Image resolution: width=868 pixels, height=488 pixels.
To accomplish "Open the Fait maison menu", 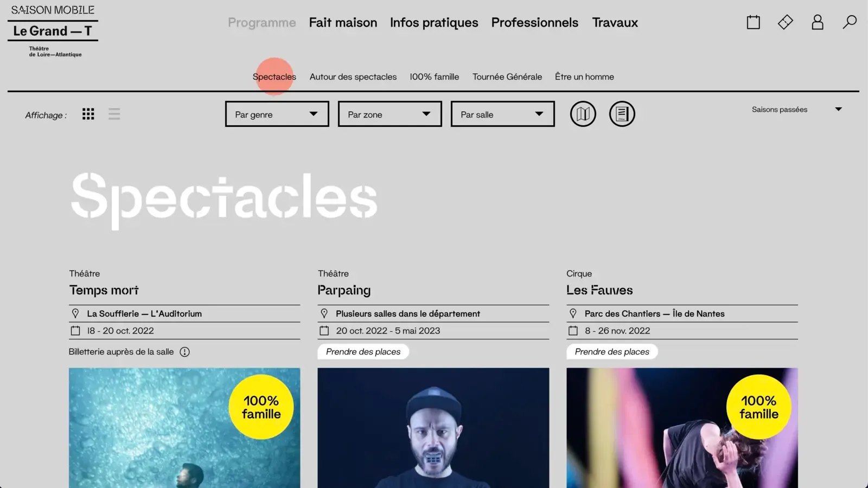I will click(343, 23).
